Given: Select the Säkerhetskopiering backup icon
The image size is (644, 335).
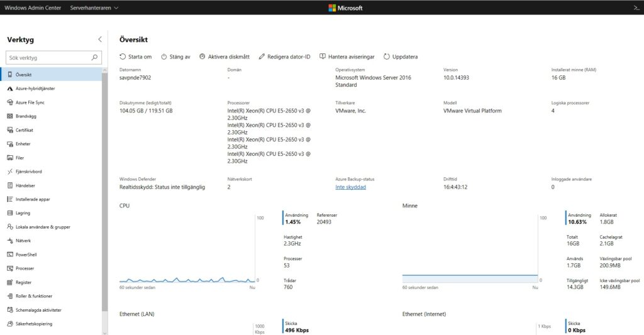Looking at the screenshot, I should pyautogui.click(x=10, y=324).
